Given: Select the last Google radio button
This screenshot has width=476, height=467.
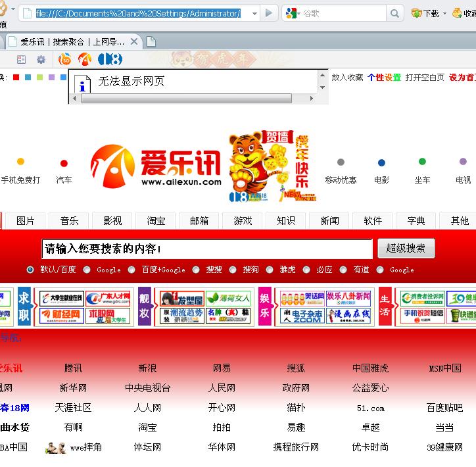Looking at the screenshot, I should [380, 270].
